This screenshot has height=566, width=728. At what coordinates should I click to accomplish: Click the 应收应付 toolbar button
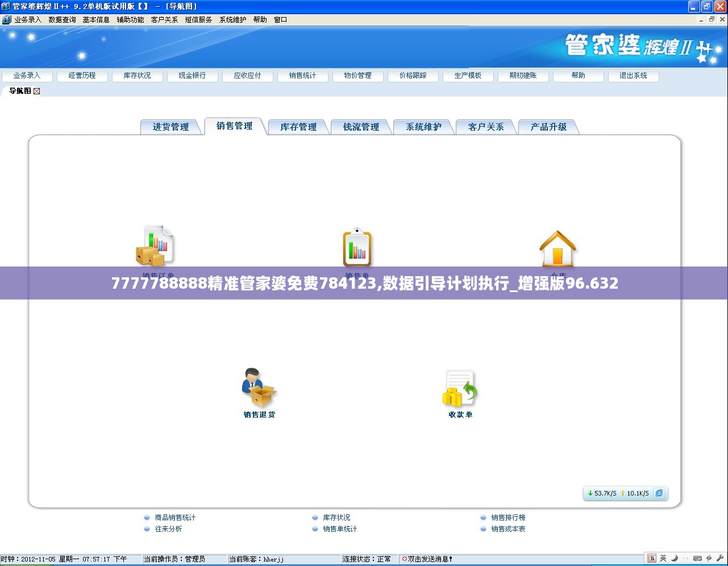pos(248,76)
